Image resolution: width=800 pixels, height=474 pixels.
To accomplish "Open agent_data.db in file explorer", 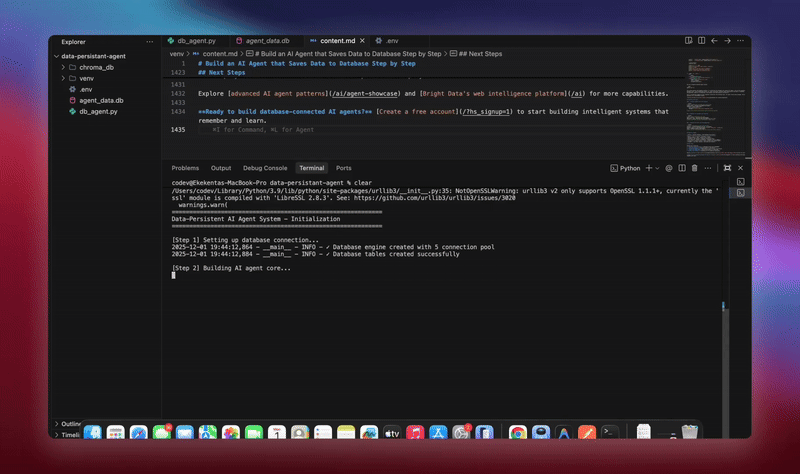I will tap(100, 100).
